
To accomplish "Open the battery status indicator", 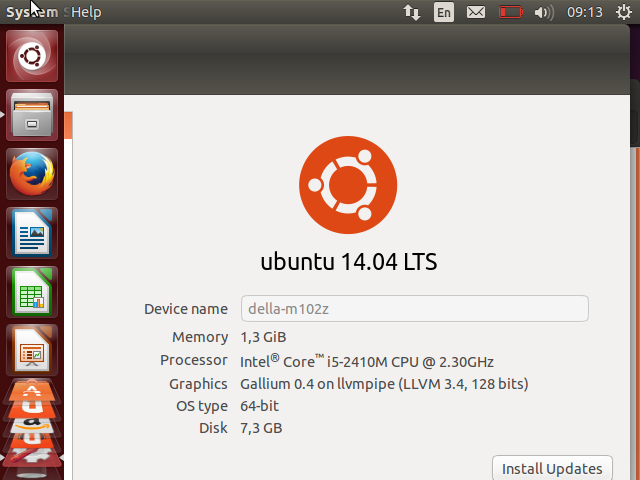I will [x=511, y=12].
